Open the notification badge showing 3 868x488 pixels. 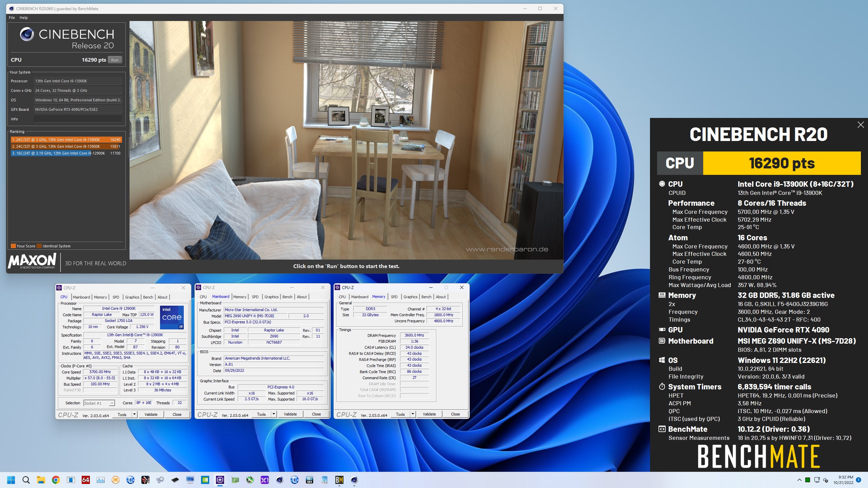tap(858, 480)
